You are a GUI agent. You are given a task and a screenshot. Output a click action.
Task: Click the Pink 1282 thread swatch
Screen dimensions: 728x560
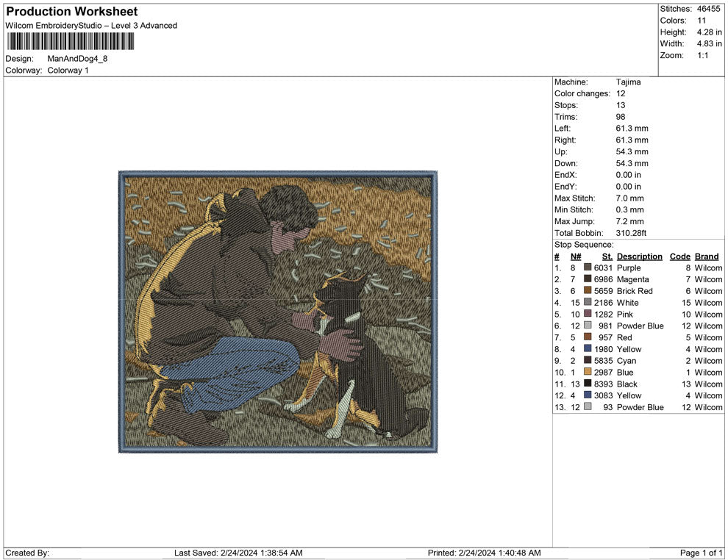point(585,314)
